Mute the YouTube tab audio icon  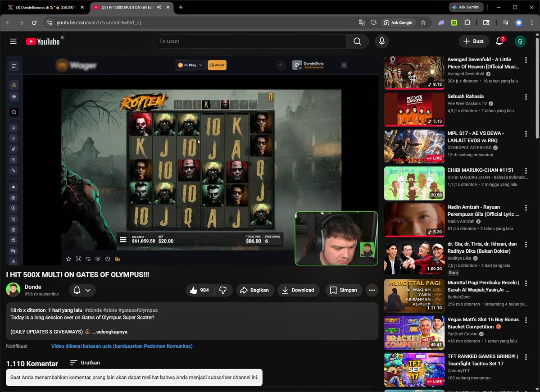159,7
